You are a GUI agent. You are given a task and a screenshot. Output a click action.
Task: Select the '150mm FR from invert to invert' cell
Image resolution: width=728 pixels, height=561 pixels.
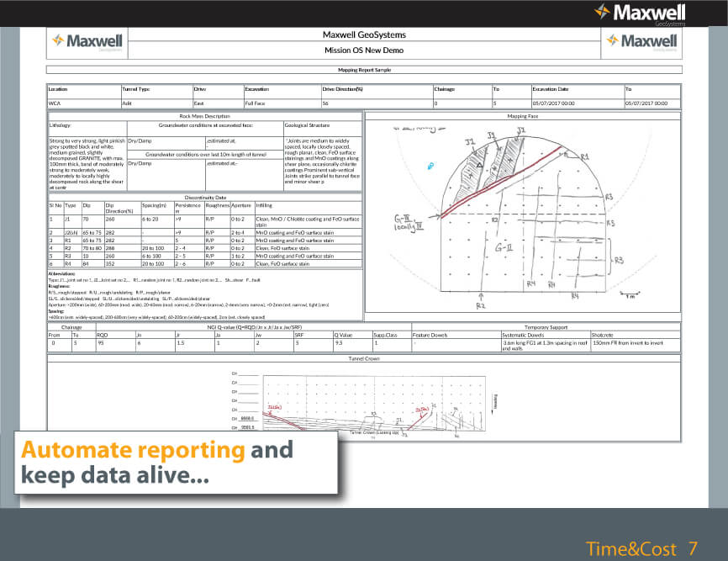click(x=636, y=345)
